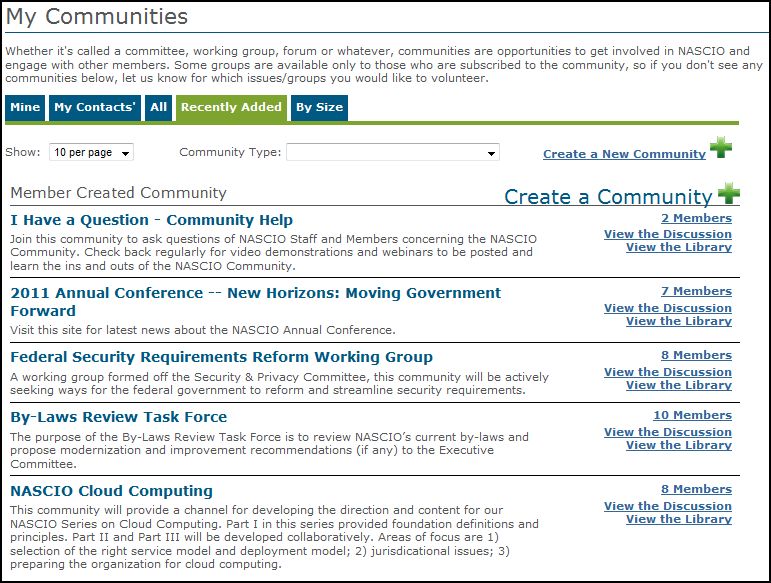Open the Community Type dropdown
This screenshot has width=771, height=583.
(x=393, y=152)
